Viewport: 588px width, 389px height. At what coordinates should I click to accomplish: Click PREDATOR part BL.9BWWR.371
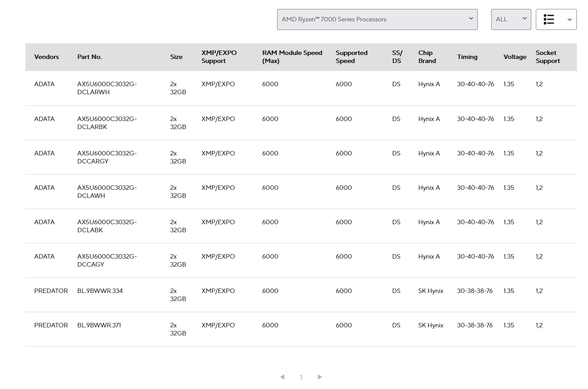[99, 326]
